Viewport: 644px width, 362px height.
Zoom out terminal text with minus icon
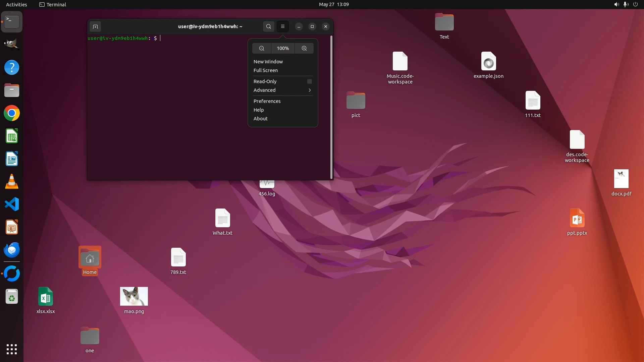point(262,48)
